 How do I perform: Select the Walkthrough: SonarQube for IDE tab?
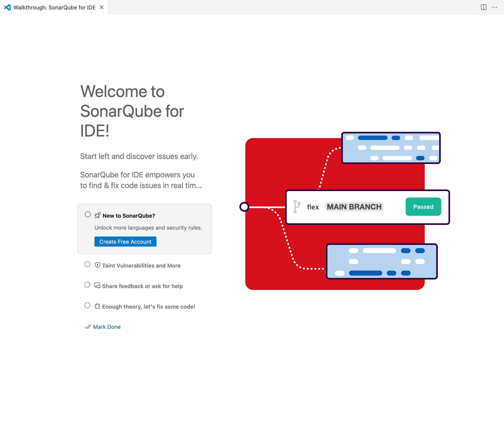[x=54, y=7]
